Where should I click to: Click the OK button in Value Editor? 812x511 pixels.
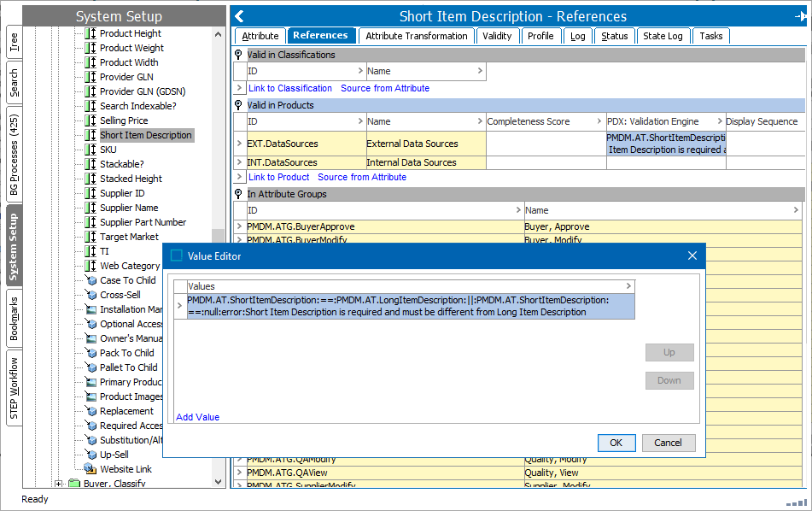tap(616, 443)
